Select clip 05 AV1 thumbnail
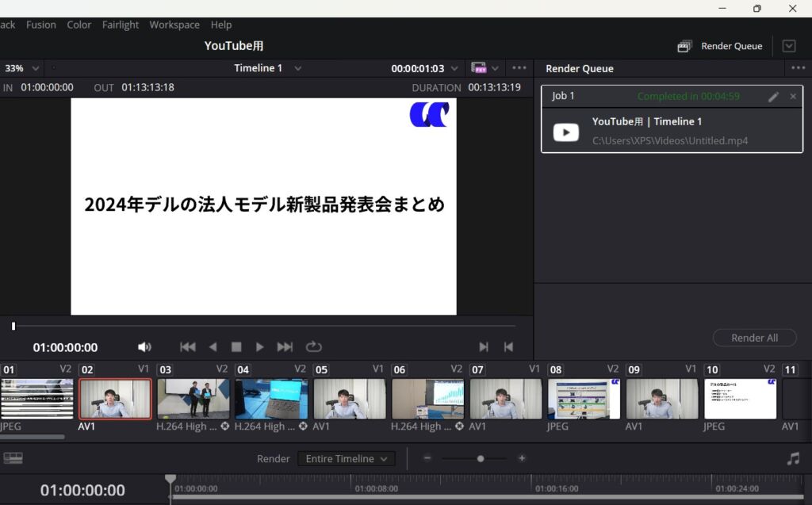Viewport: 812px width, 505px height. click(350, 399)
